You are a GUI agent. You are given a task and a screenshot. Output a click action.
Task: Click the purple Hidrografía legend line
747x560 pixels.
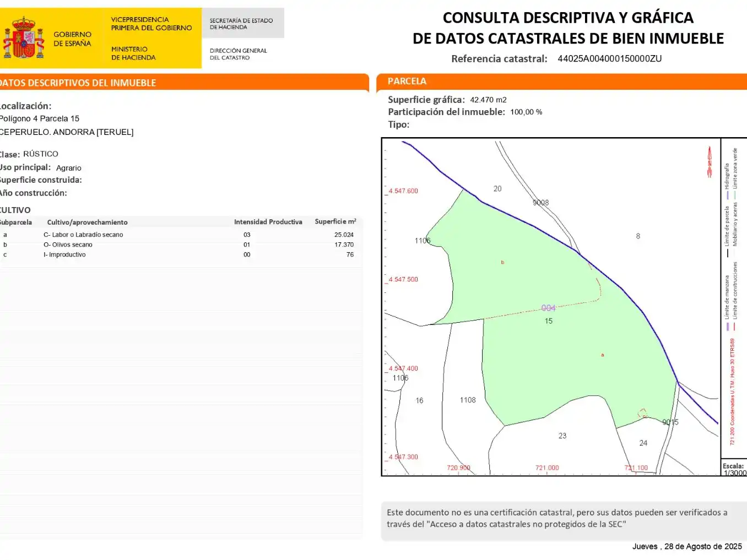[x=727, y=195]
